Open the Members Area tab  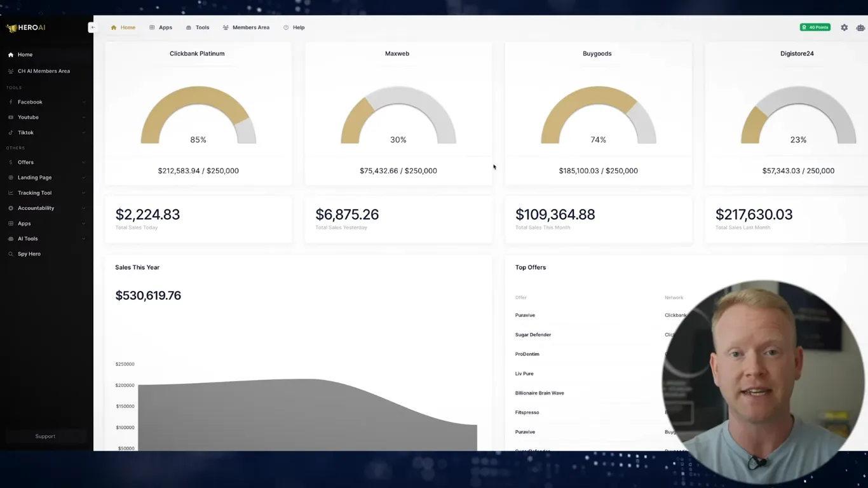(246, 27)
